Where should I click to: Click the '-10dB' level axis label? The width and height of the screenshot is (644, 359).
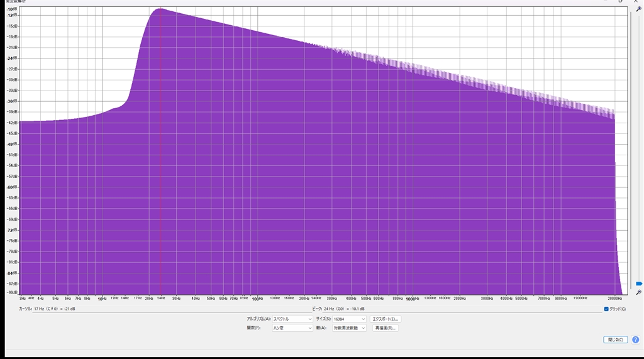tap(12, 9)
